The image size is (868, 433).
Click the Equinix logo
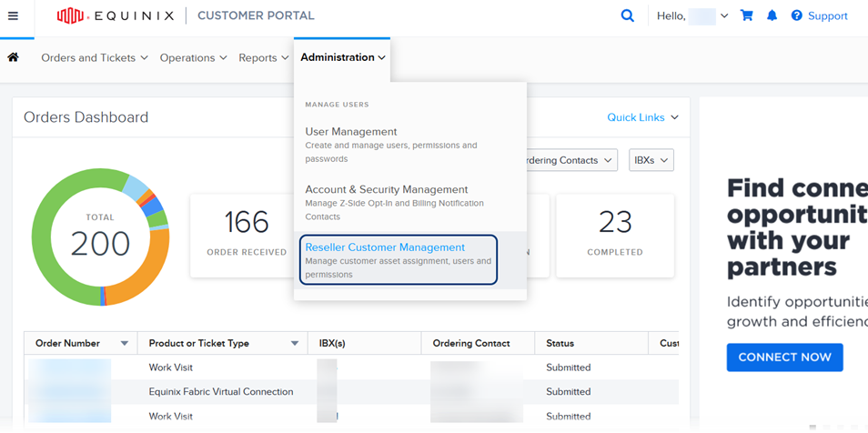(x=115, y=15)
